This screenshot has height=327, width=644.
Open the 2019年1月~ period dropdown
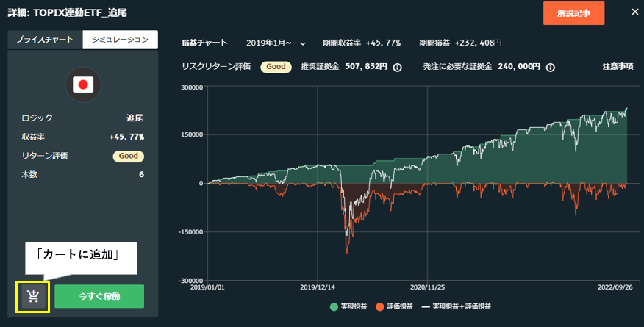click(x=276, y=43)
